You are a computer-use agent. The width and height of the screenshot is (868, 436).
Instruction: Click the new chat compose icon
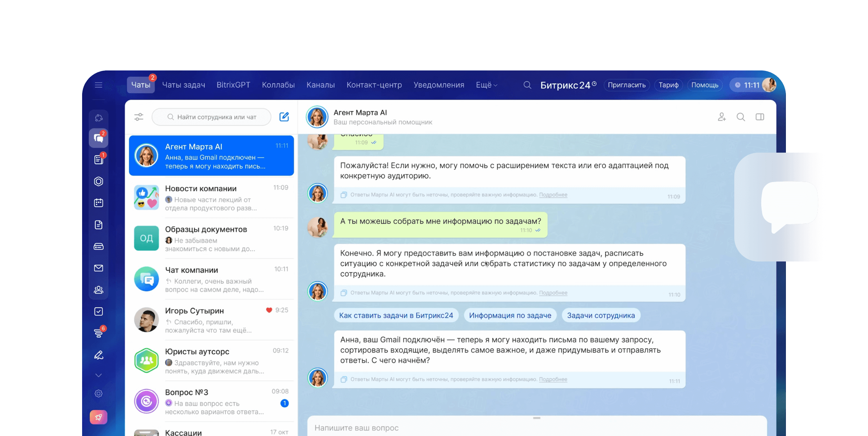pyautogui.click(x=284, y=117)
